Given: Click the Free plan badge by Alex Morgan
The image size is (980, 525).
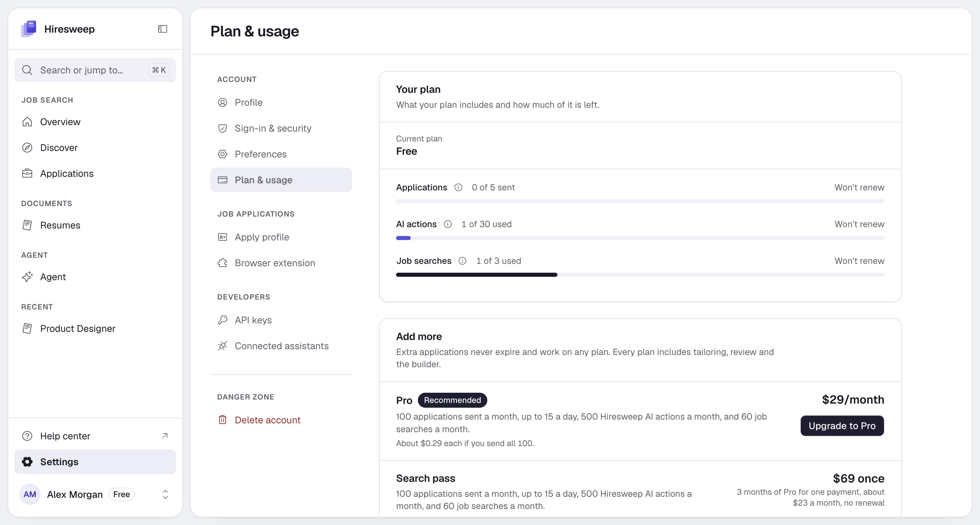Looking at the screenshot, I should pos(121,494).
